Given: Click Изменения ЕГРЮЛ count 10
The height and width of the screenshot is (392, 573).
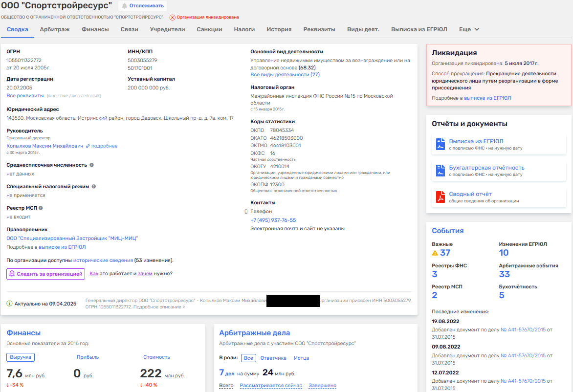Looking at the screenshot, I should point(504,253).
